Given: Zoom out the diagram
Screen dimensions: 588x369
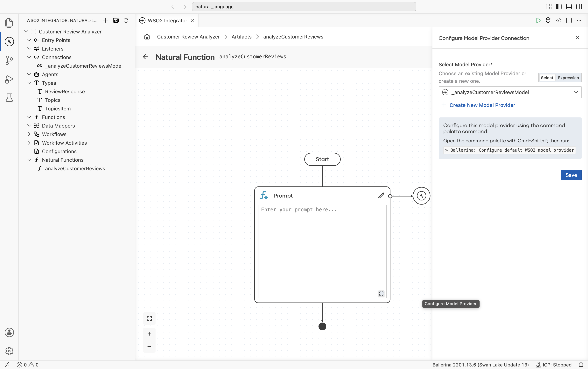Looking at the screenshot, I should tap(149, 346).
